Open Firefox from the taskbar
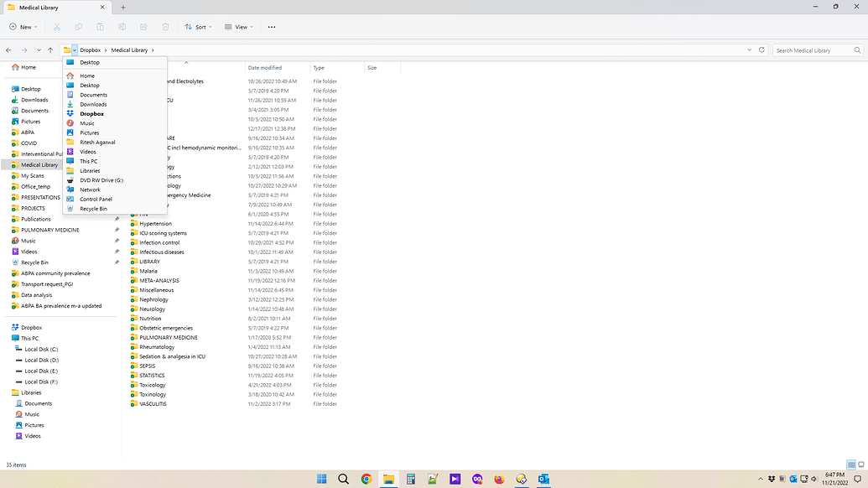Screen dimensions: 868x488 (499, 479)
